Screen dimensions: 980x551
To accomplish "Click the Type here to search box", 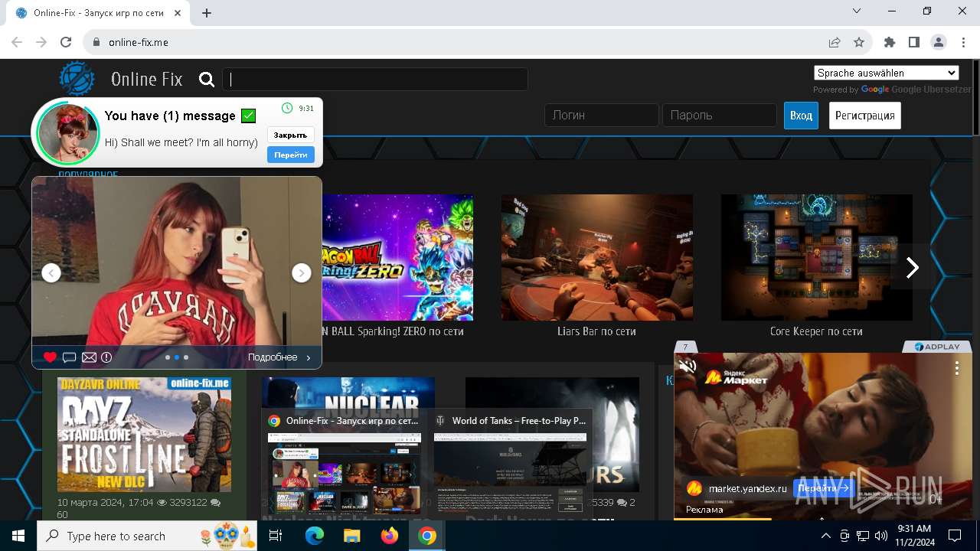I will 149,536.
